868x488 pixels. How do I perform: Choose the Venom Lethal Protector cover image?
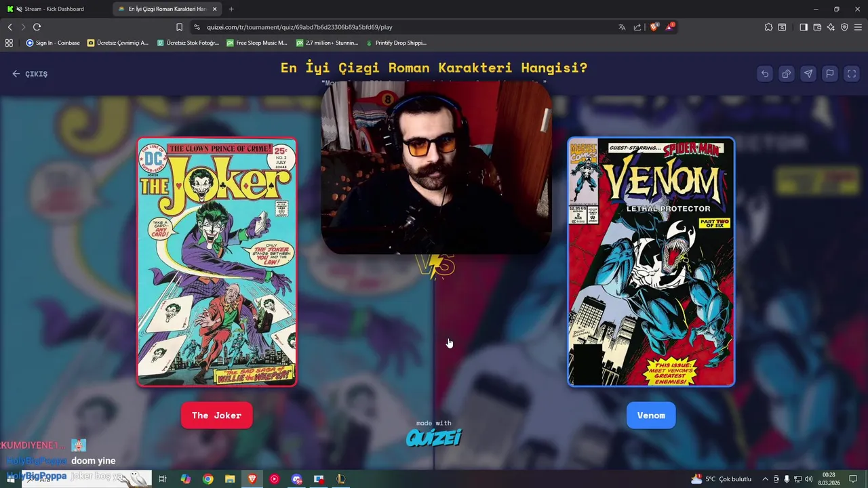pyautogui.click(x=651, y=262)
